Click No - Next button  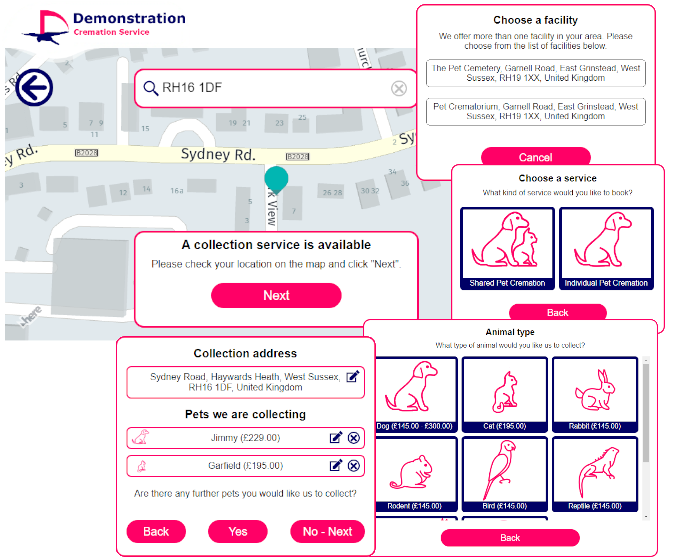pyautogui.click(x=327, y=531)
